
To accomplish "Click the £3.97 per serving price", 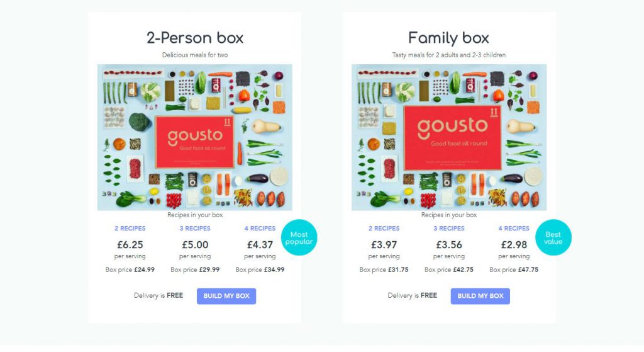I will (384, 245).
